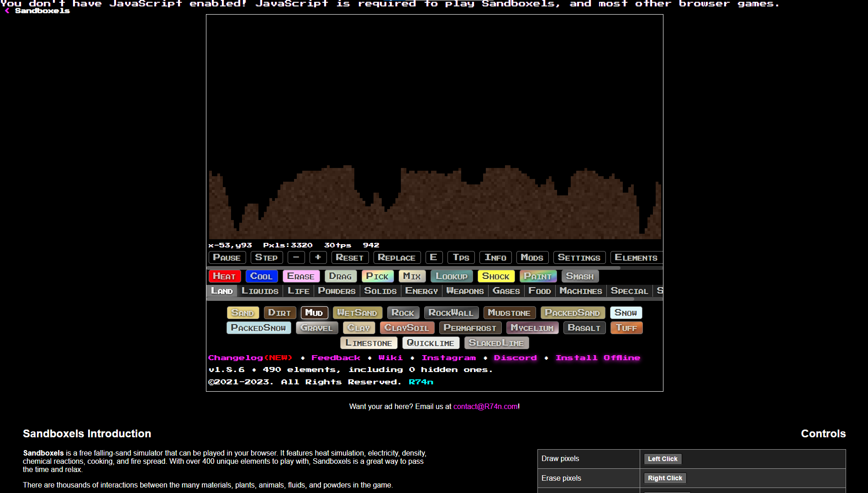Choose the WetSand element
868x493 pixels.
pyautogui.click(x=358, y=313)
